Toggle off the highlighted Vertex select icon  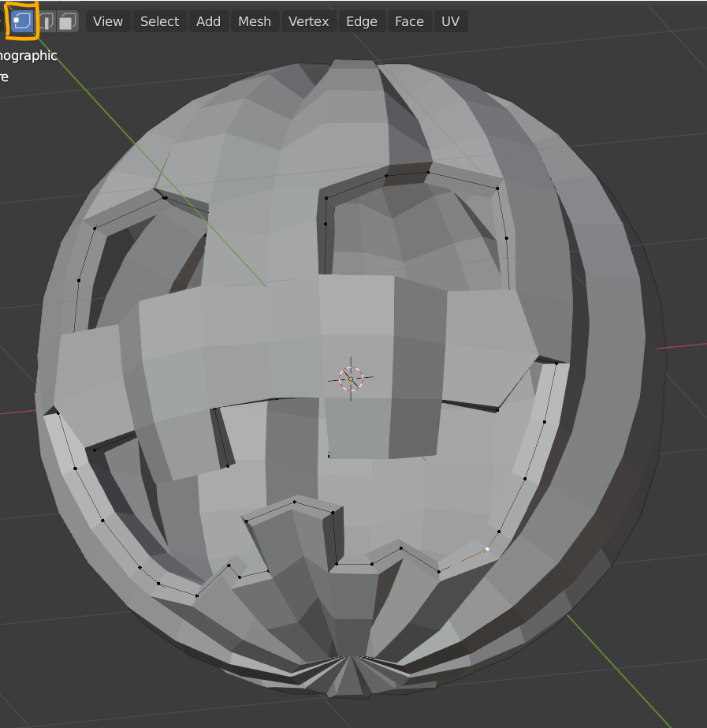click(x=21, y=21)
